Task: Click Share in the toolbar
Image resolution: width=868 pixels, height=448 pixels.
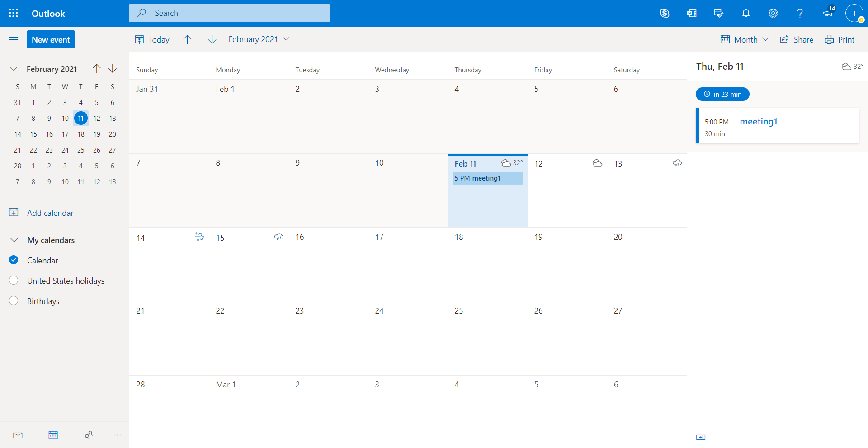Action: [797, 39]
